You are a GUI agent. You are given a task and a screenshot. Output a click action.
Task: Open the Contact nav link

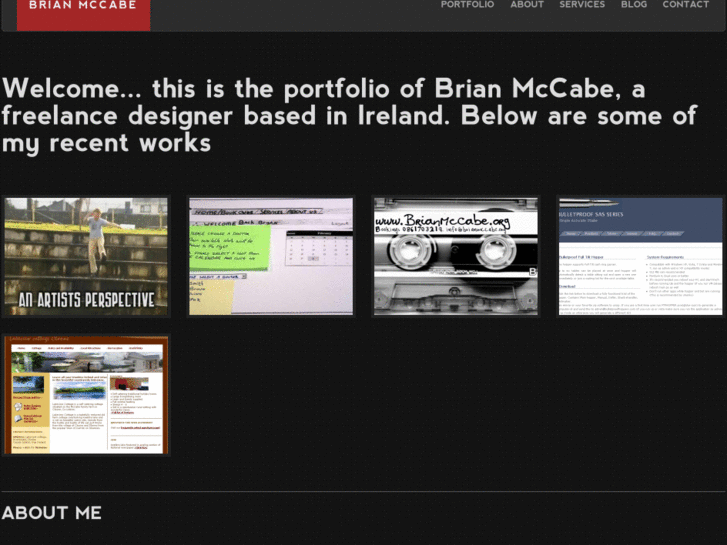coord(686,5)
